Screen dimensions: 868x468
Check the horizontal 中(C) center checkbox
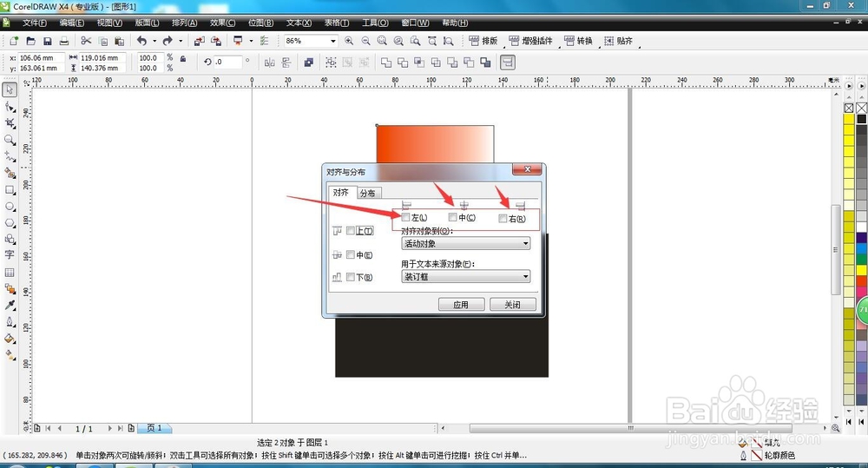pos(453,217)
